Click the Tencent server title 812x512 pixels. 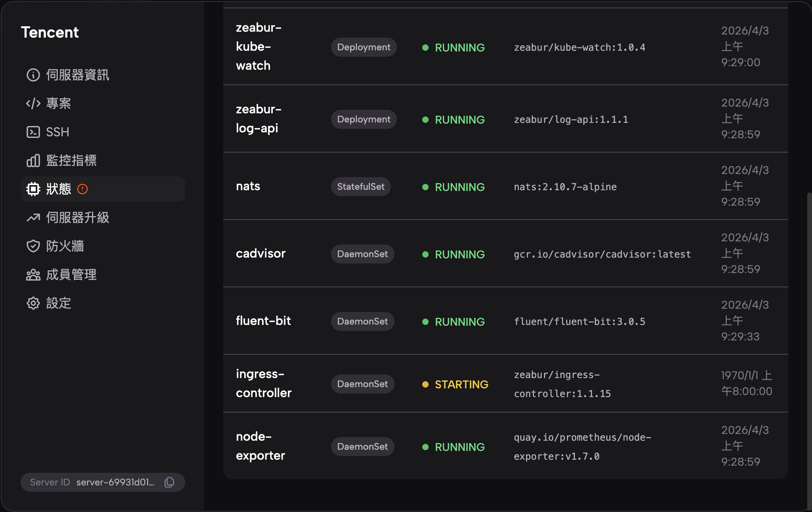click(x=50, y=32)
